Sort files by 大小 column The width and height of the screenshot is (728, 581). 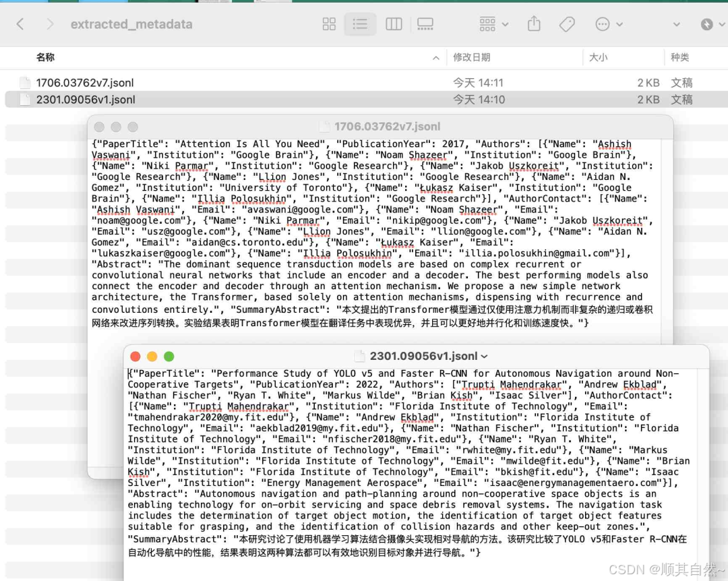598,57
